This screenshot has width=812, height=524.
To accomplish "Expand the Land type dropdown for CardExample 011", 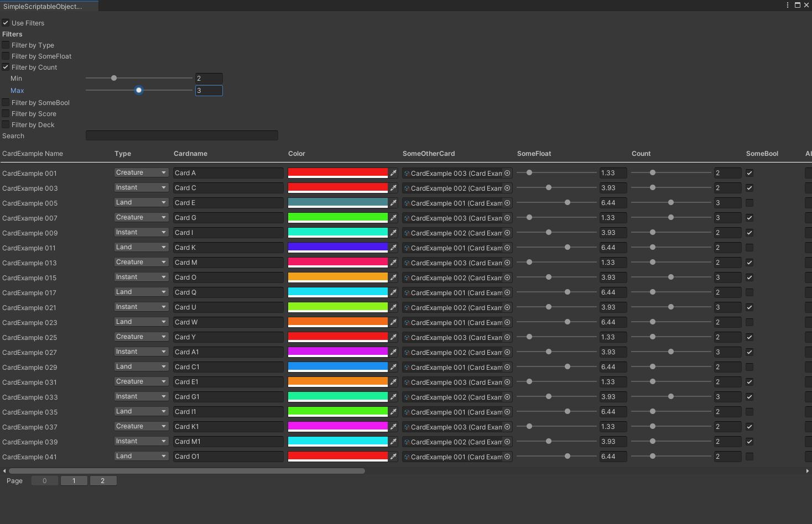I will click(141, 247).
